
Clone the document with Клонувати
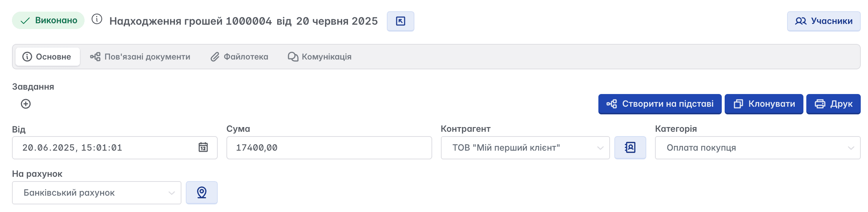764,104
